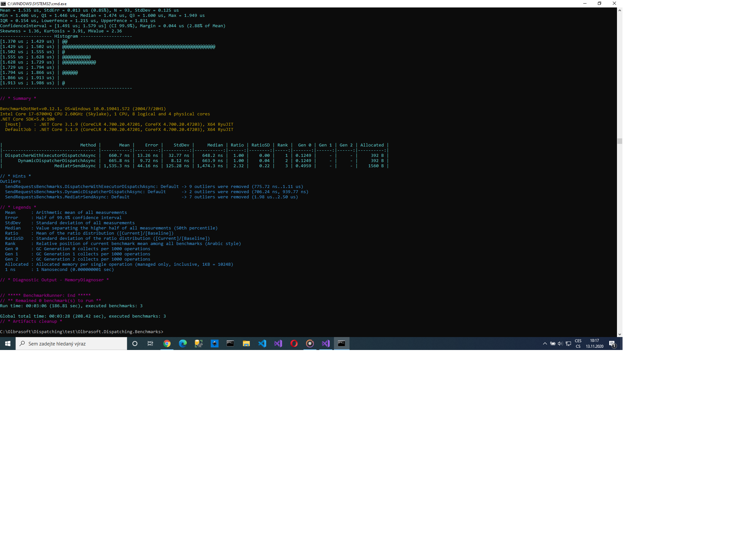Click the scrollbar up arrow
The image size is (747, 560).
(x=619, y=10)
